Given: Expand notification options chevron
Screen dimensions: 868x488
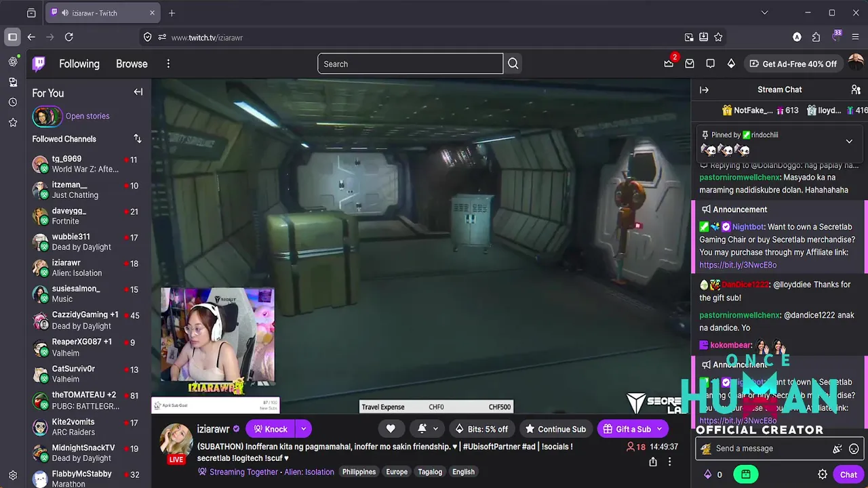Looking at the screenshot, I should (435, 429).
